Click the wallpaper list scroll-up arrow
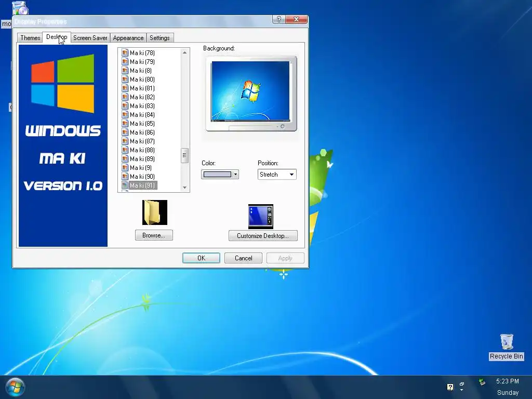The image size is (532, 399). pyautogui.click(x=184, y=52)
